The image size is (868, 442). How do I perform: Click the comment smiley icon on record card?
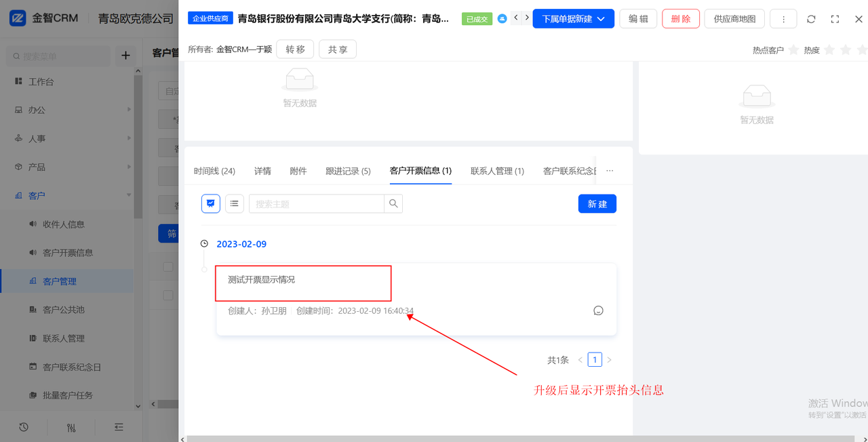pyautogui.click(x=598, y=310)
